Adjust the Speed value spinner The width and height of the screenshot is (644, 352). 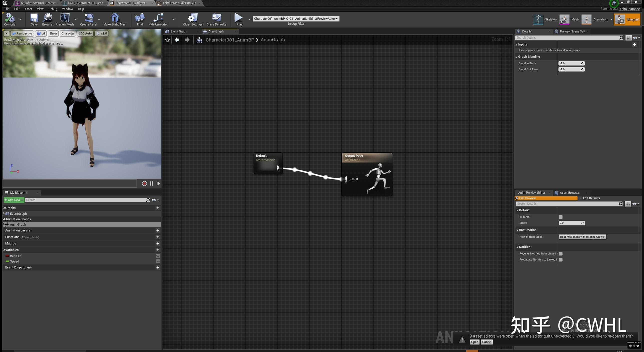(x=582, y=223)
